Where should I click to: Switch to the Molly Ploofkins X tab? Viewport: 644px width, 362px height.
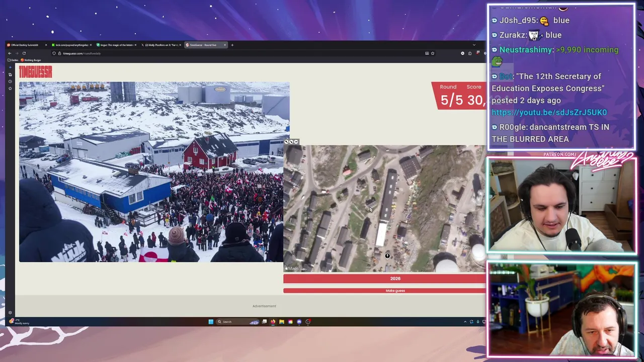pyautogui.click(x=161, y=45)
